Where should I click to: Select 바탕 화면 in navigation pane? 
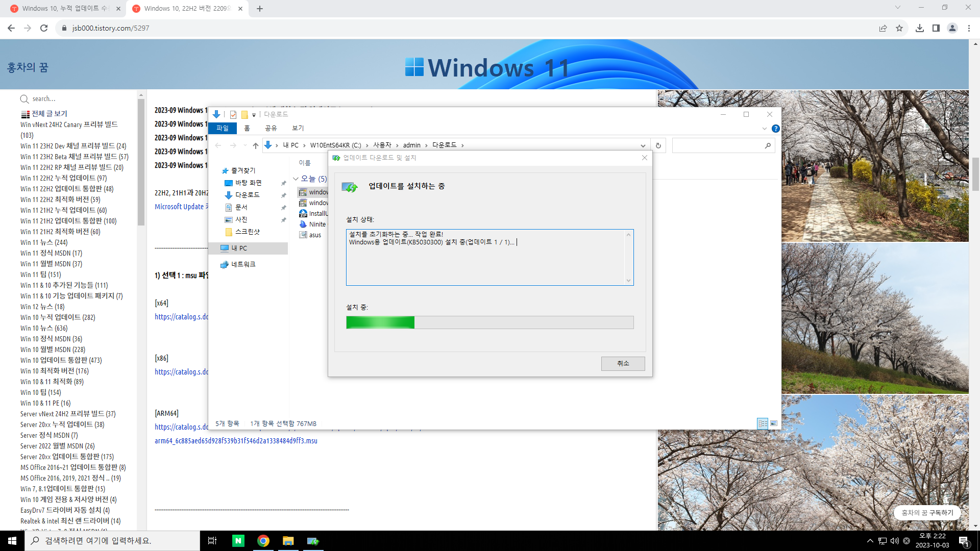point(248,183)
